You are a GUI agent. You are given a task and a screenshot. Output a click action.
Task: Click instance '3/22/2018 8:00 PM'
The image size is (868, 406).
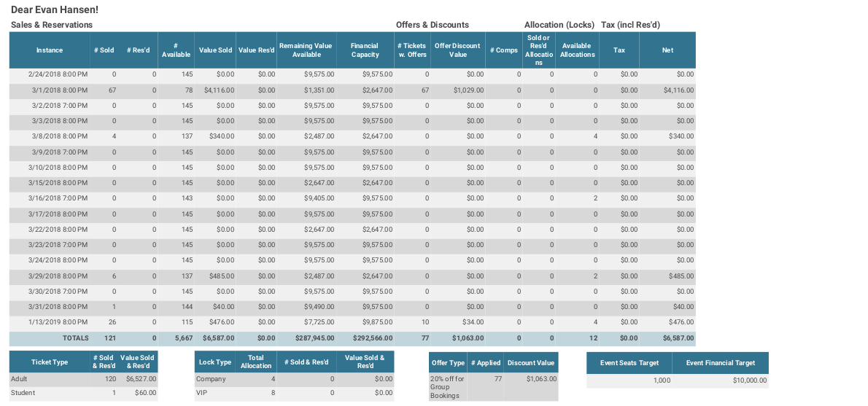[58, 229]
